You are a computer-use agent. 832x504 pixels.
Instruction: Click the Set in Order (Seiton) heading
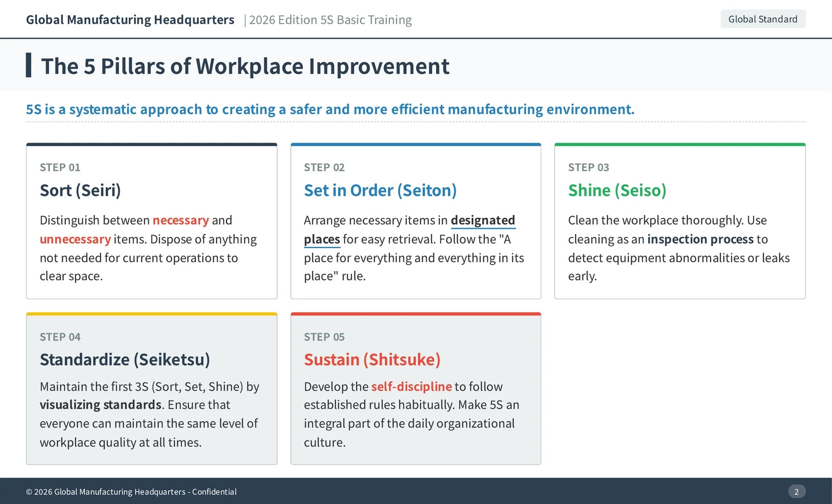[x=380, y=190]
